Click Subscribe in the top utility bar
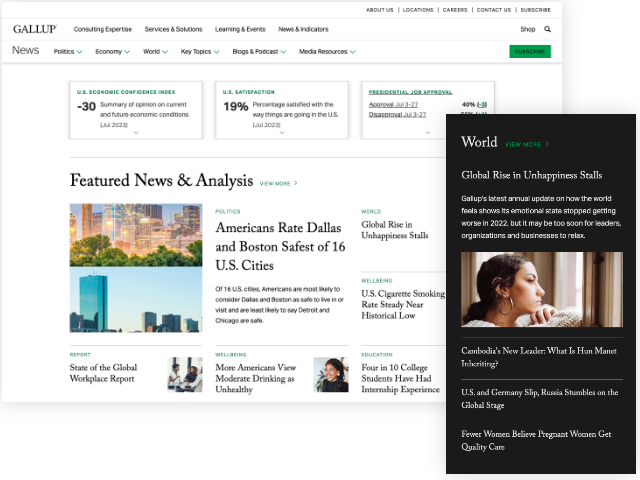This screenshot has height=480, width=640. click(536, 10)
